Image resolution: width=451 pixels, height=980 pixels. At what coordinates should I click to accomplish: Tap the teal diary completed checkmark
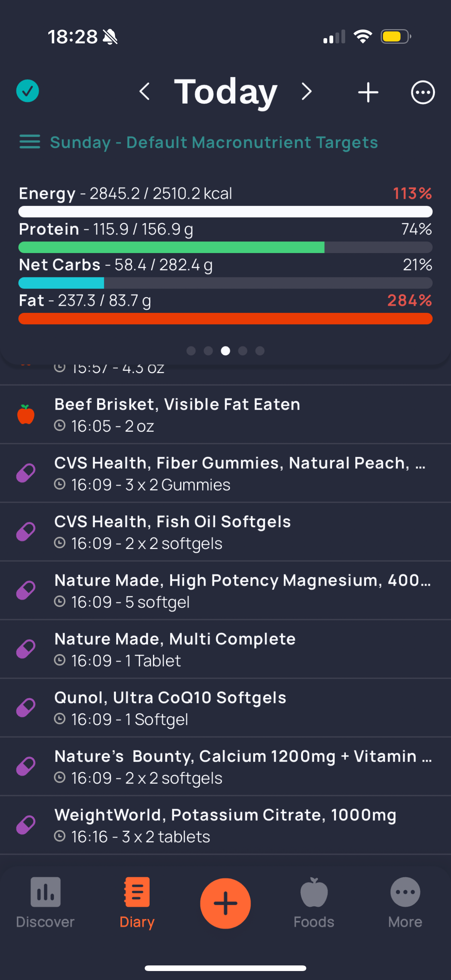pyautogui.click(x=27, y=91)
